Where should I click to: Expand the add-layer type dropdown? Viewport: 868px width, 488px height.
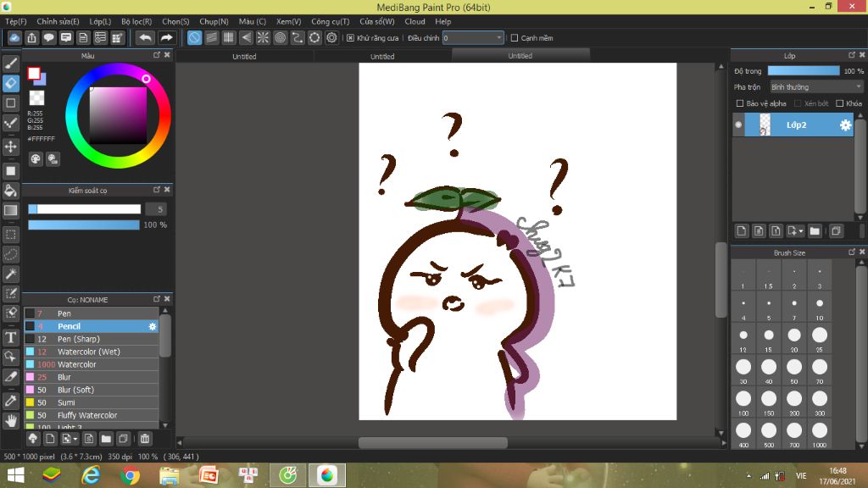tap(800, 231)
